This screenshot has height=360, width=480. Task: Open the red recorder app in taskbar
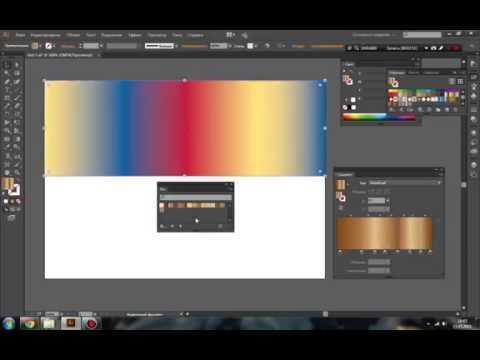pyautogui.click(x=91, y=323)
